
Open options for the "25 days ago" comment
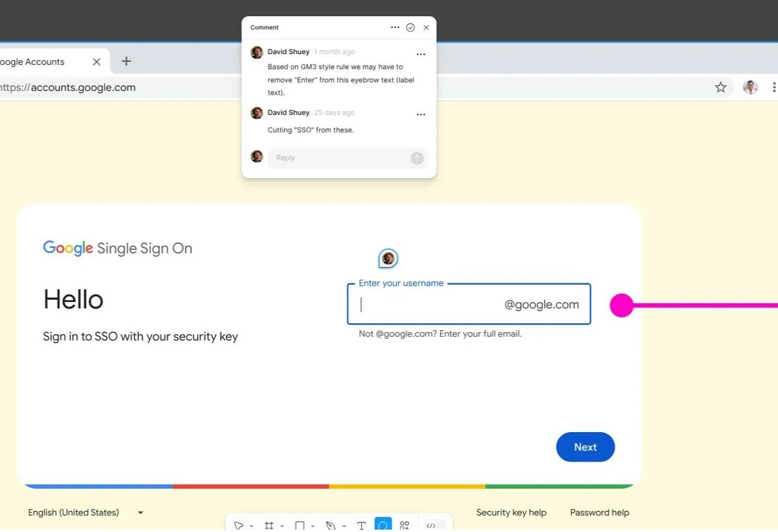click(x=421, y=114)
